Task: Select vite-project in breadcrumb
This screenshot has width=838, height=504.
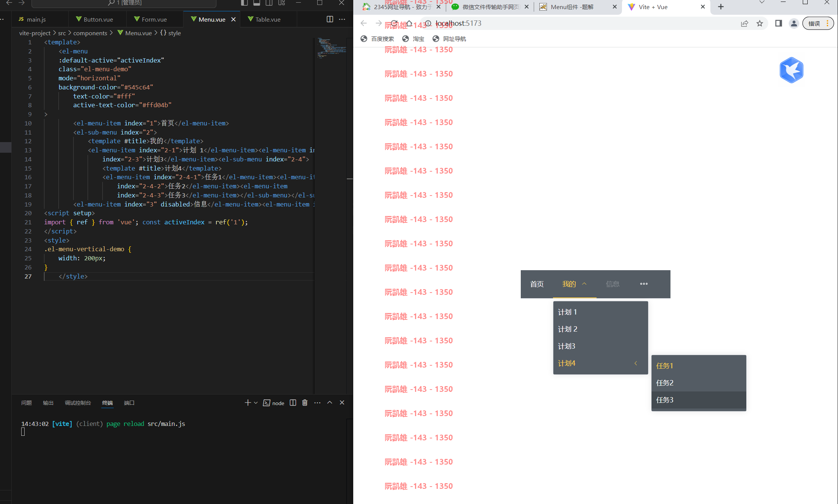Action: pos(35,33)
